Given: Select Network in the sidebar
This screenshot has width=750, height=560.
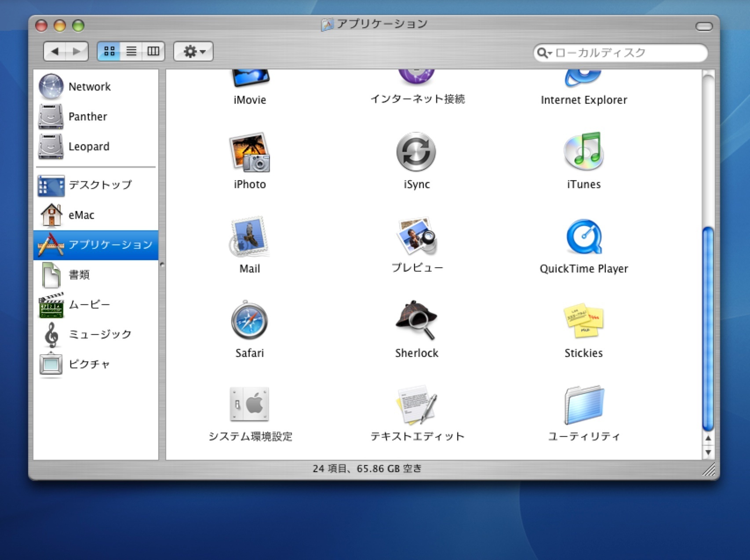Looking at the screenshot, I should (96, 87).
